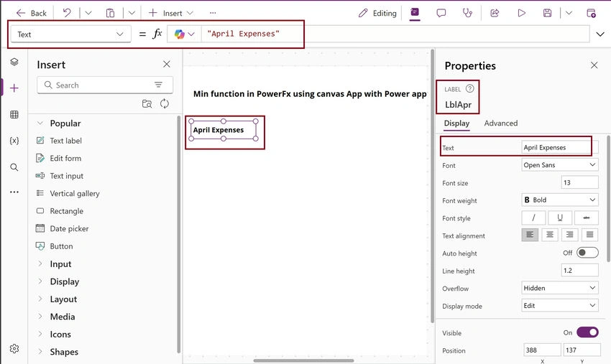Open the undo options dropdown

click(88, 13)
